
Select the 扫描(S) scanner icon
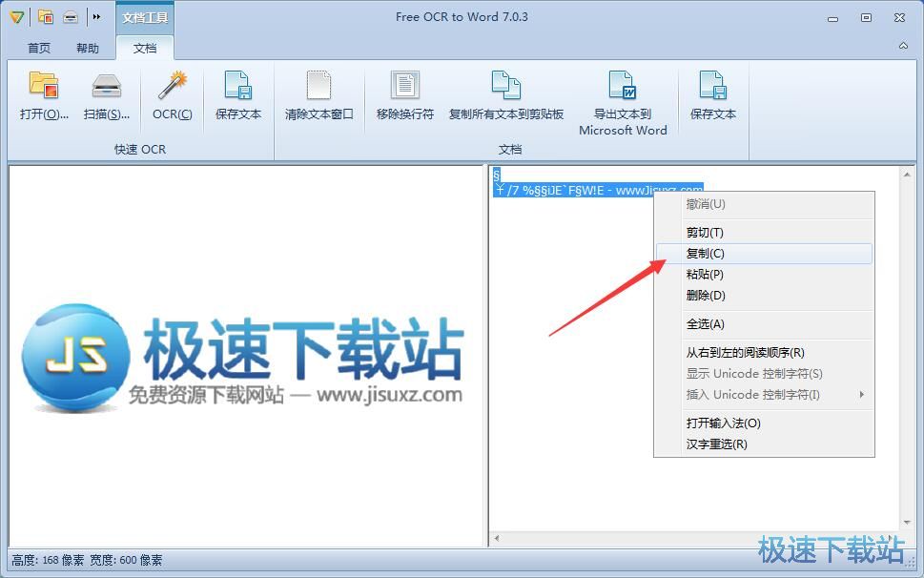(x=106, y=94)
